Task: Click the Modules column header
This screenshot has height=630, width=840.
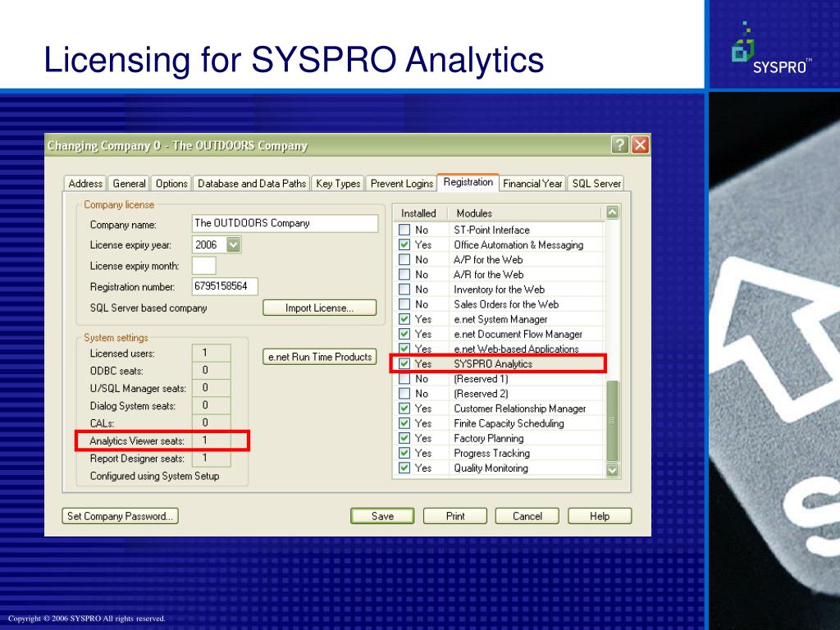Action: [x=527, y=213]
